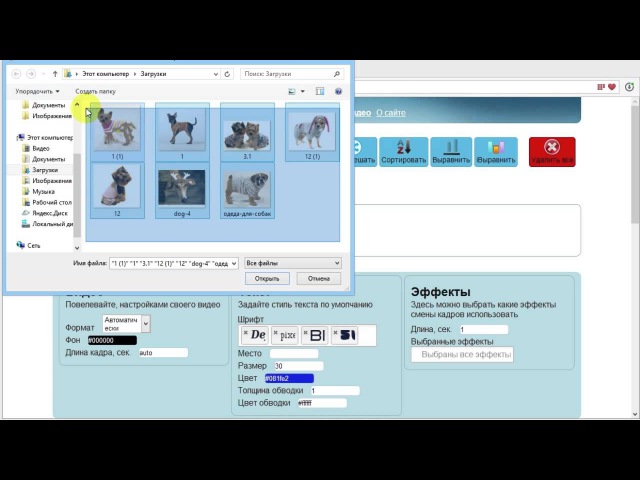
Task: Select Этот компьютер tree node
Action: click(x=49, y=138)
